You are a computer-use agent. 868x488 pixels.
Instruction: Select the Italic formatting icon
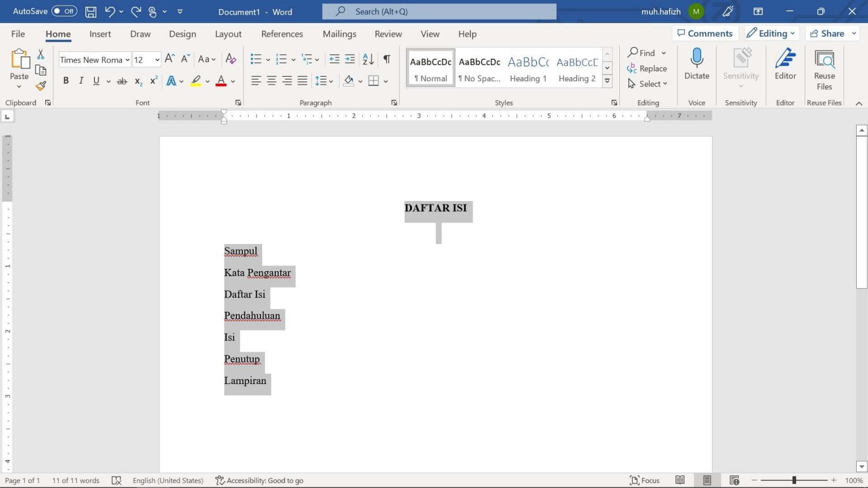81,80
